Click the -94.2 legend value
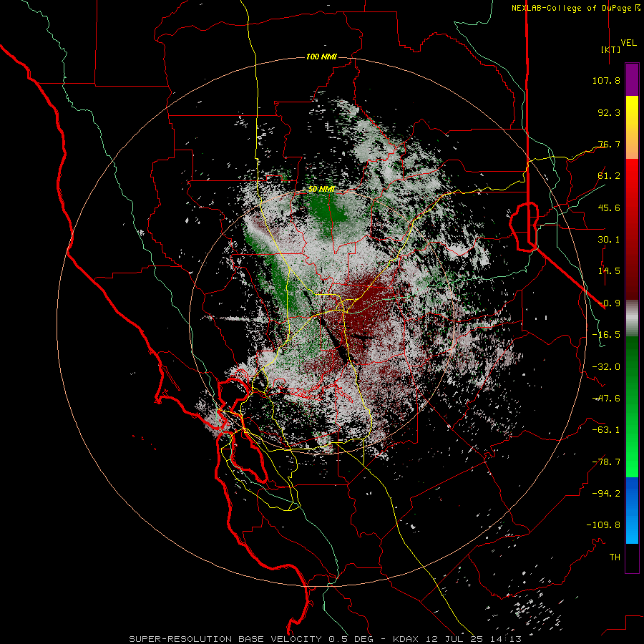 (x=606, y=493)
